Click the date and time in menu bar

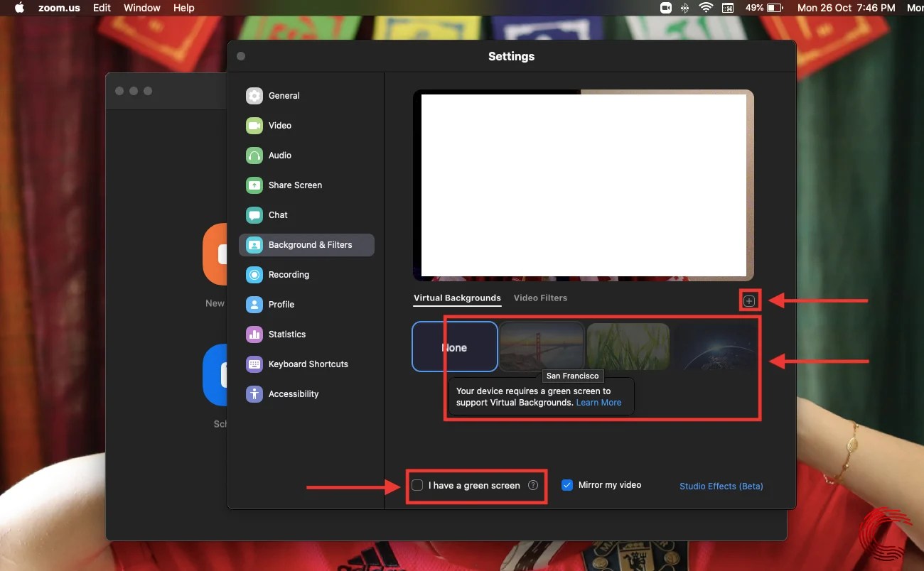coord(846,8)
